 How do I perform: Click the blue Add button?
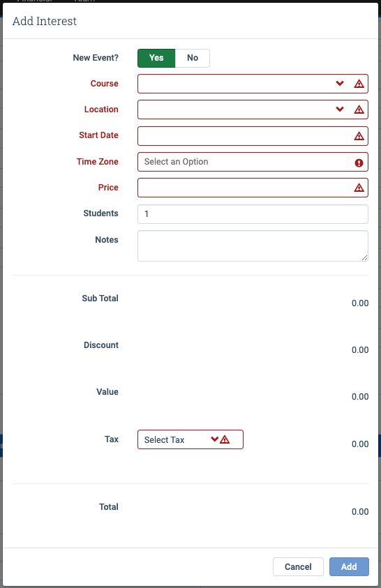349,566
